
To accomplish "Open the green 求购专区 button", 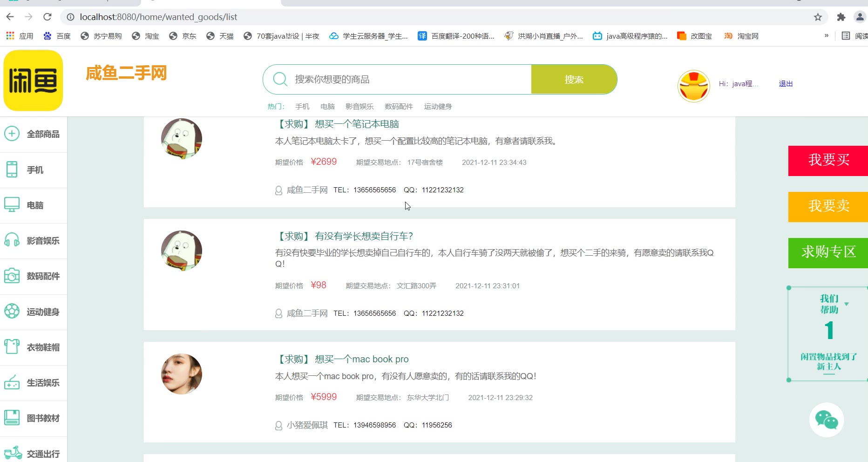I will 828,253.
